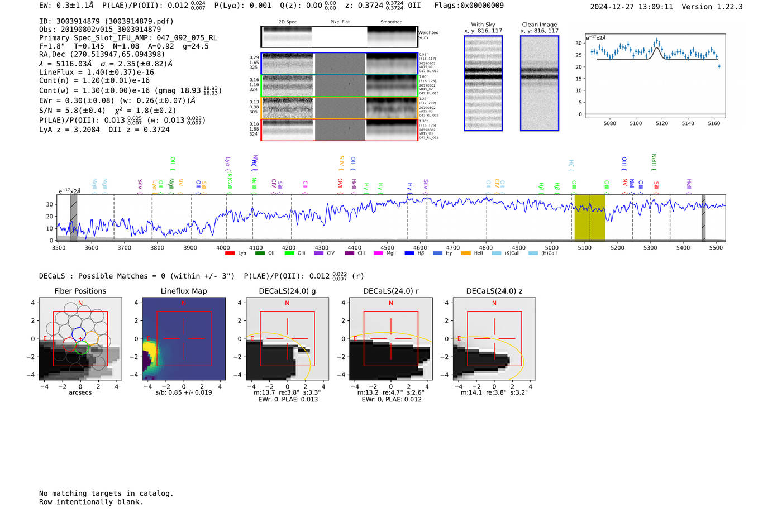The height and width of the screenshot is (532, 782).
Task: Open the Lineflux Map panel
Action: (x=184, y=339)
